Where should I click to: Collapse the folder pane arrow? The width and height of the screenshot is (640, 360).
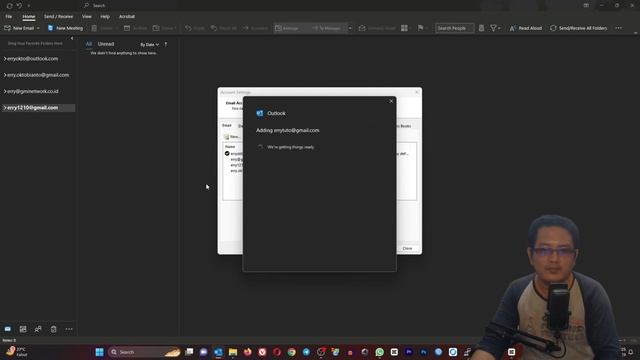(x=72, y=38)
